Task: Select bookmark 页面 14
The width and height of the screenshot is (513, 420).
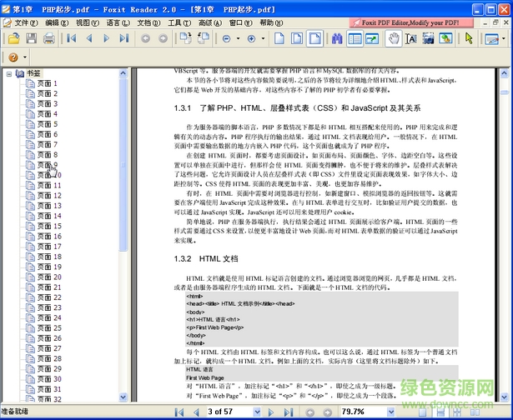Action: click(x=49, y=216)
